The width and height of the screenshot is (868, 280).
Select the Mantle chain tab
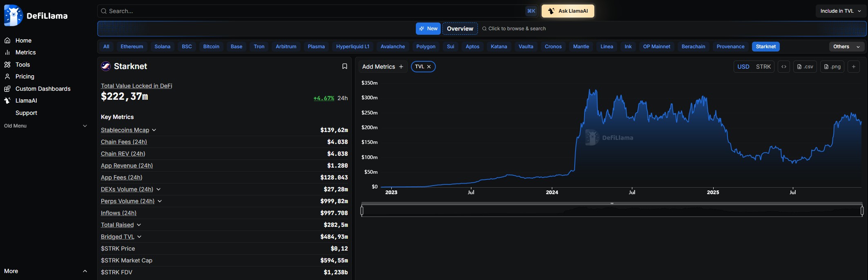(581, 47)
